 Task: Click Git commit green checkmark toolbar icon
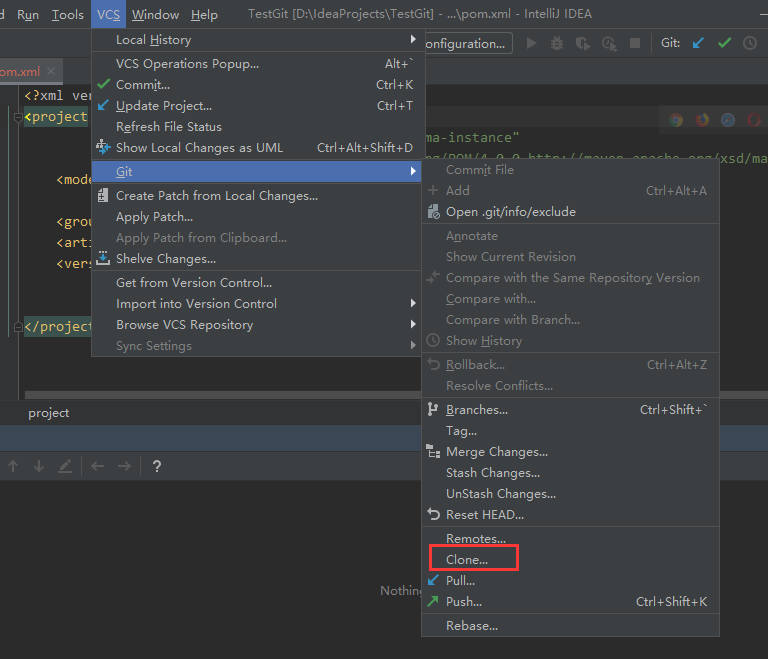click(x=724, y=43)
